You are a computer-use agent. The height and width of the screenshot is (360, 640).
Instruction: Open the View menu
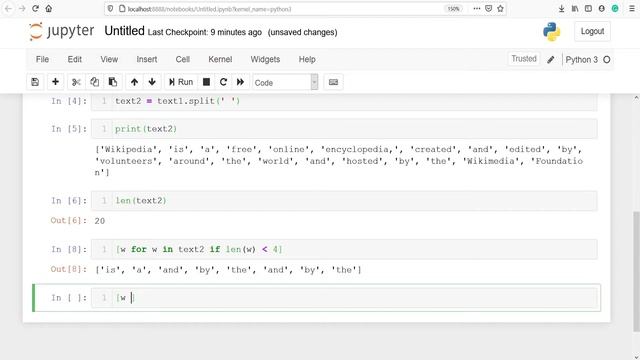[x=109, y=59]
